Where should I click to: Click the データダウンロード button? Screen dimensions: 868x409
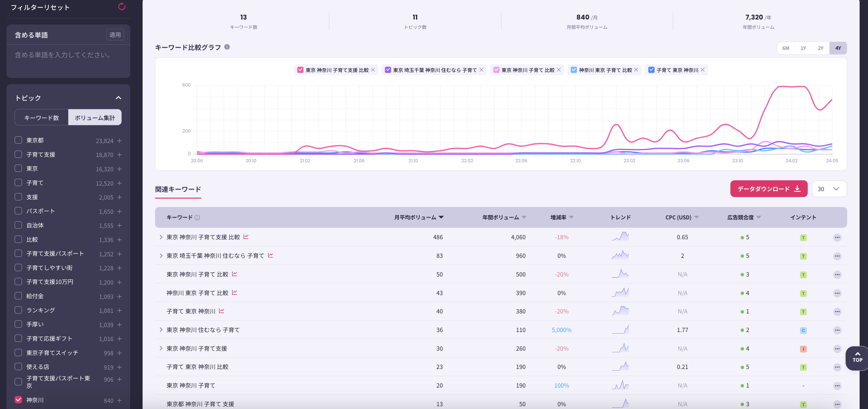tap(769, 189)
